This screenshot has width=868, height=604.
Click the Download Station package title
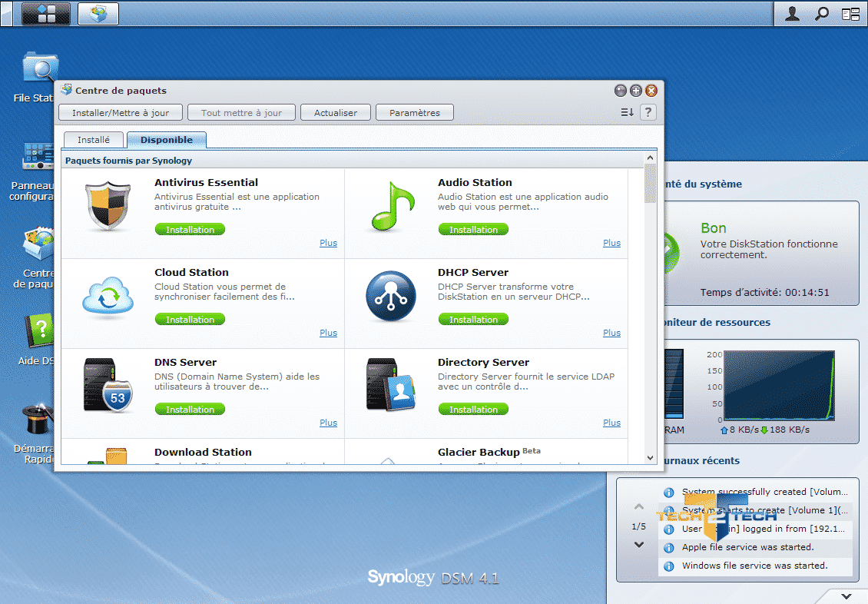pos(203,452)
